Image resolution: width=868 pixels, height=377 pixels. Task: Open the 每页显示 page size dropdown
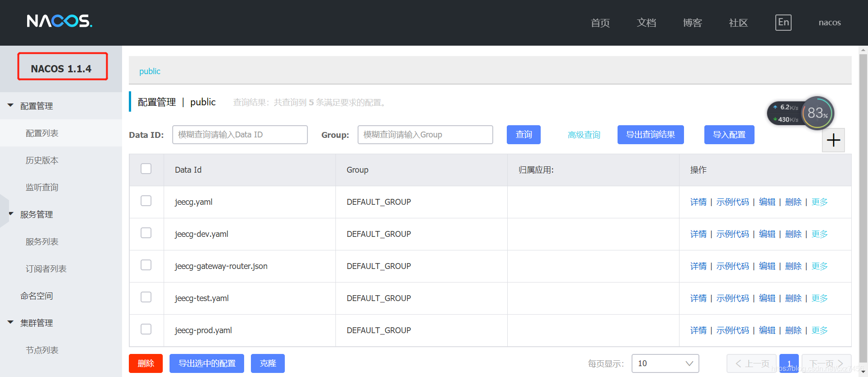coord(665,363)
